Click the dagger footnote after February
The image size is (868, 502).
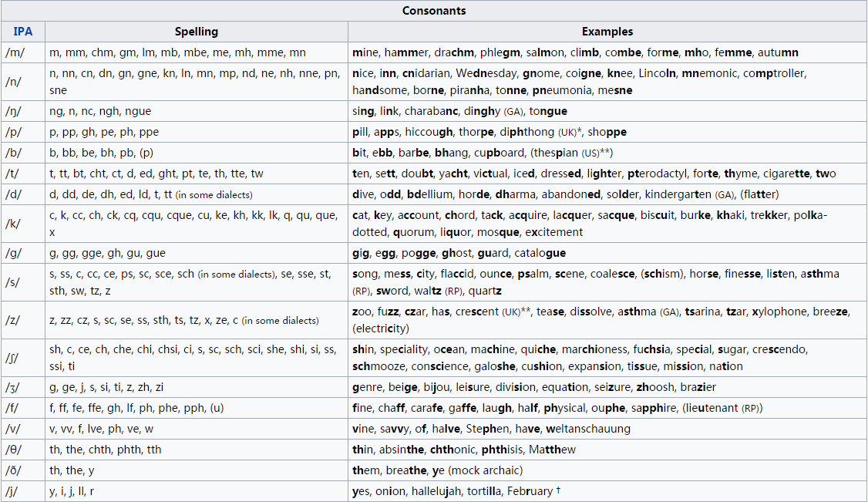click(558, 489)
